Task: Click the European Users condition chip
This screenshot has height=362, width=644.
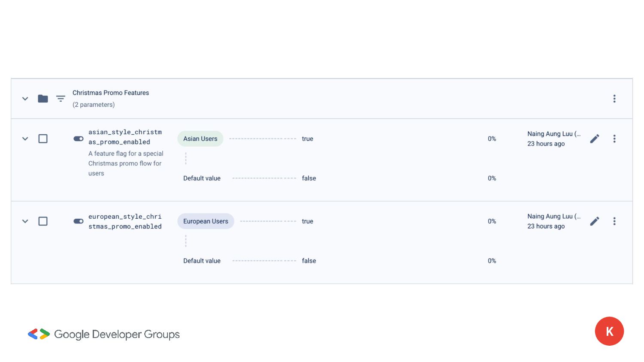Action: pyautogui.click(x=206, y=221)
